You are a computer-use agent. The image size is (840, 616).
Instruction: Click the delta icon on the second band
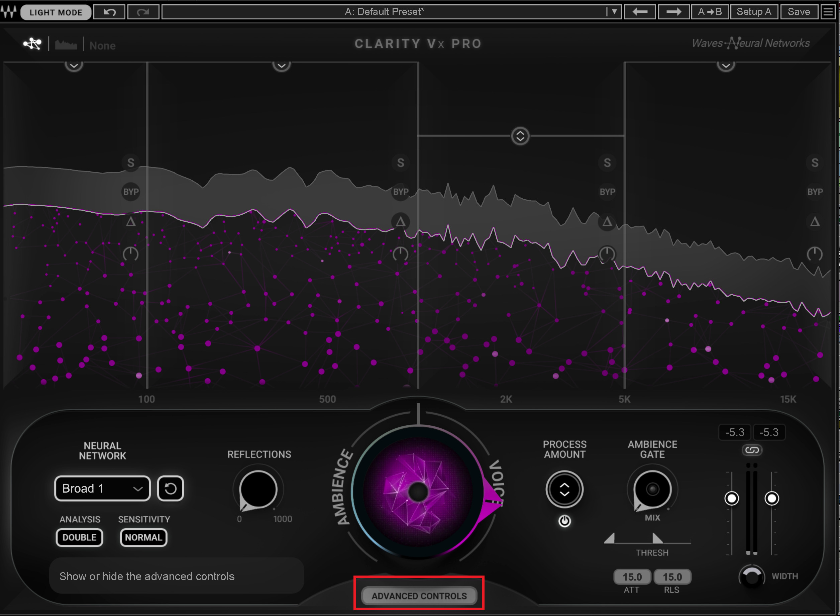tap(400, 221)
